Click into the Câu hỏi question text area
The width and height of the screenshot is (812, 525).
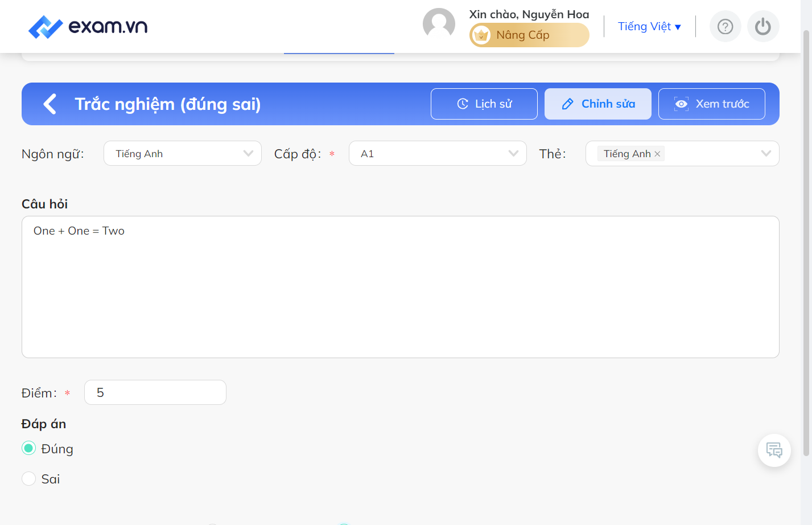401,287
